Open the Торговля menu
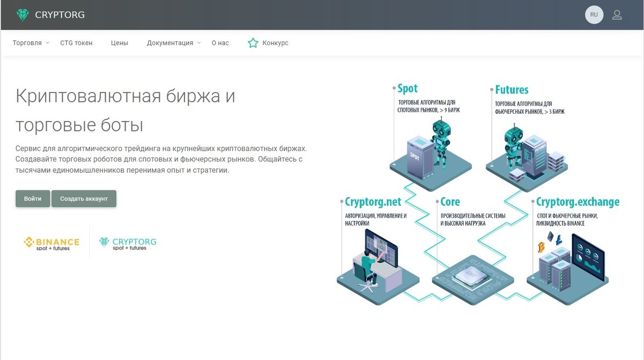Screen dimensions: 644x360 (x=27, y=43)
